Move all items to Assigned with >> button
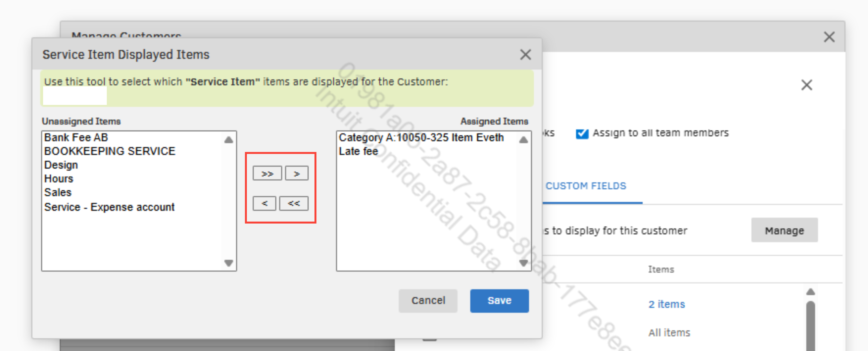This screenshot has width=868, height=351. (x=267, y=173)
